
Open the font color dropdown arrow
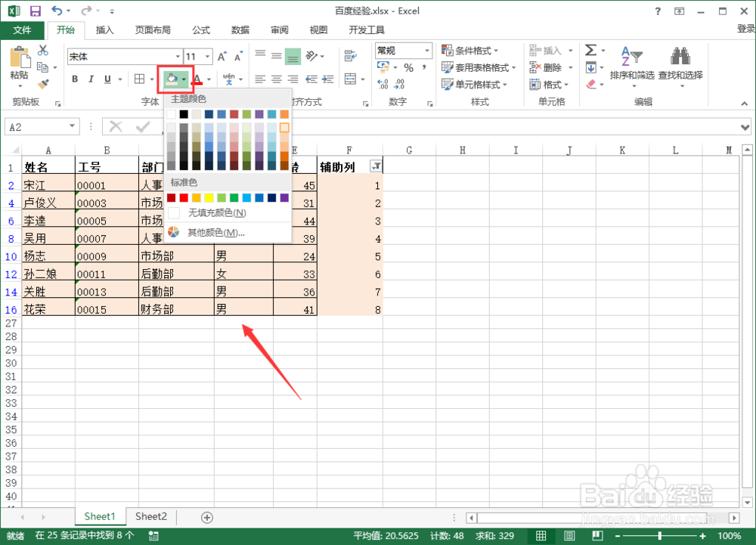coord(209,79)
